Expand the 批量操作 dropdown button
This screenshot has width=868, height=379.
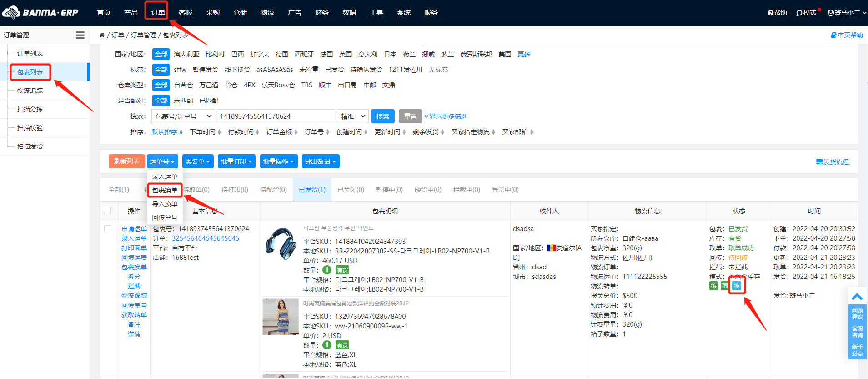279,162
